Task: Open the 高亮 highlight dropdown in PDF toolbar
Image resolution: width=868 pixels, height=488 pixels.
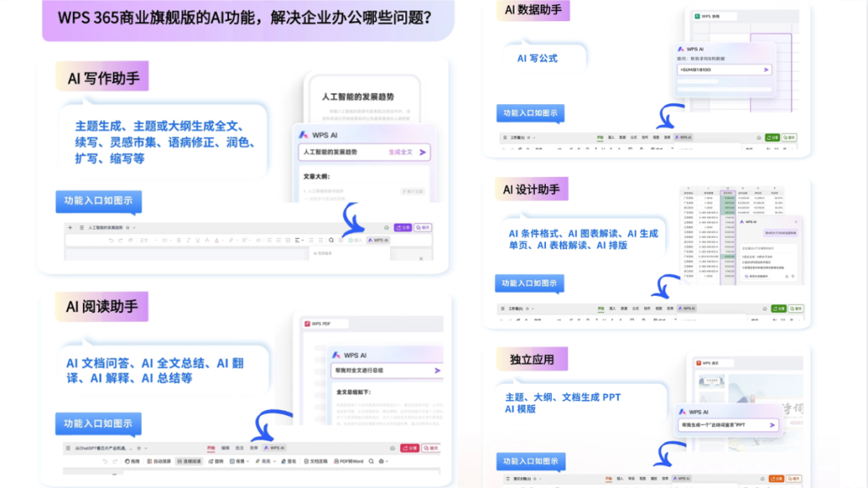Action: (x=265, y=462)
